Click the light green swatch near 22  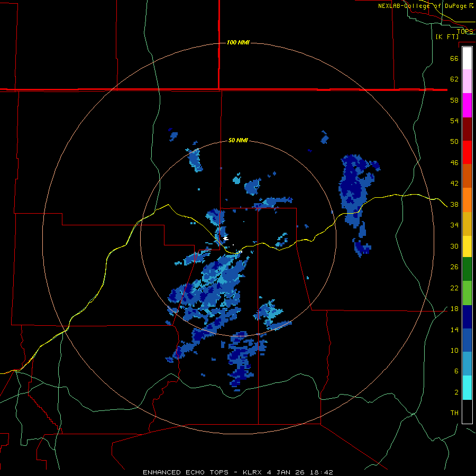pos(467,293)
